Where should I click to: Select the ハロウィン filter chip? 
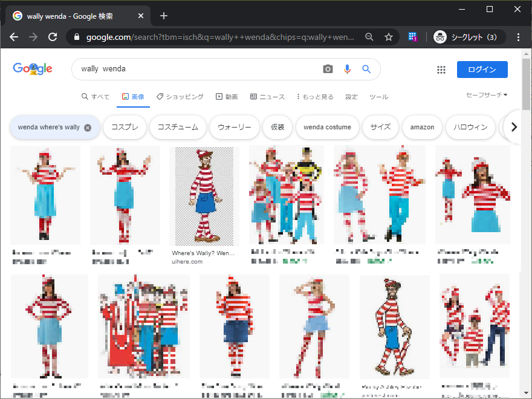470,127
